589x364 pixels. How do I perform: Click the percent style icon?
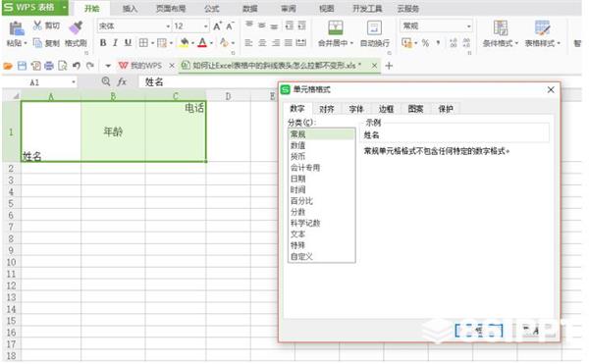click(425, 43)
